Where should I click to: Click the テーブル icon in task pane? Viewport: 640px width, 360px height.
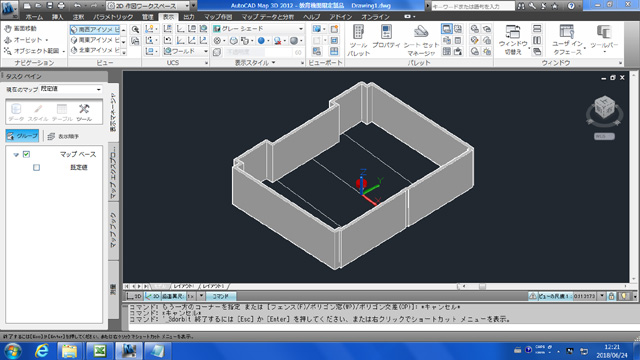tap(62, 112)
